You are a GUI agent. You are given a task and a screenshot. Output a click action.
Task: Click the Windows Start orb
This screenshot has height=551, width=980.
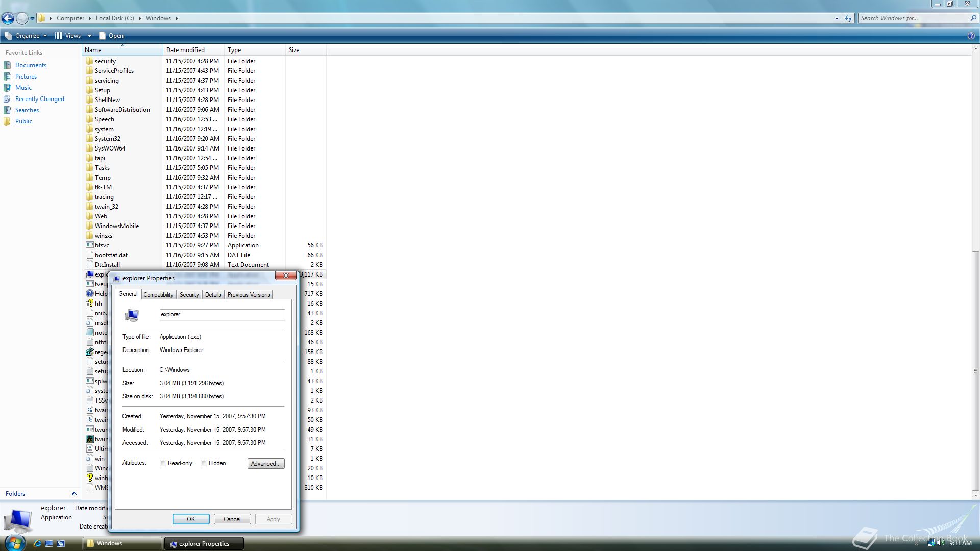(x=14, y=543)
